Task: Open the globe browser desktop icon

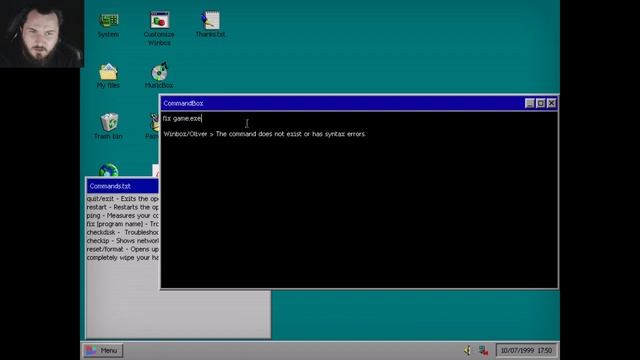Action: [x=109, y=170]
